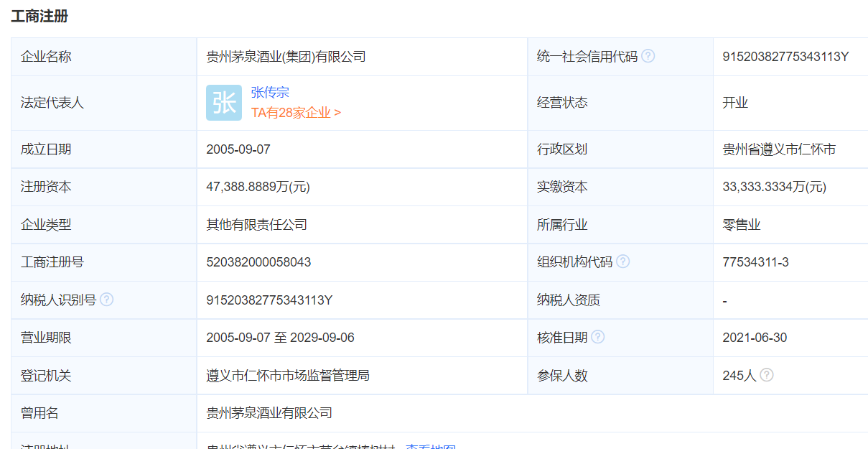Click the 经营状态 label cell
Image resolution: width=868 pixels, height=449 pixels.
click(x=620, y=103)
